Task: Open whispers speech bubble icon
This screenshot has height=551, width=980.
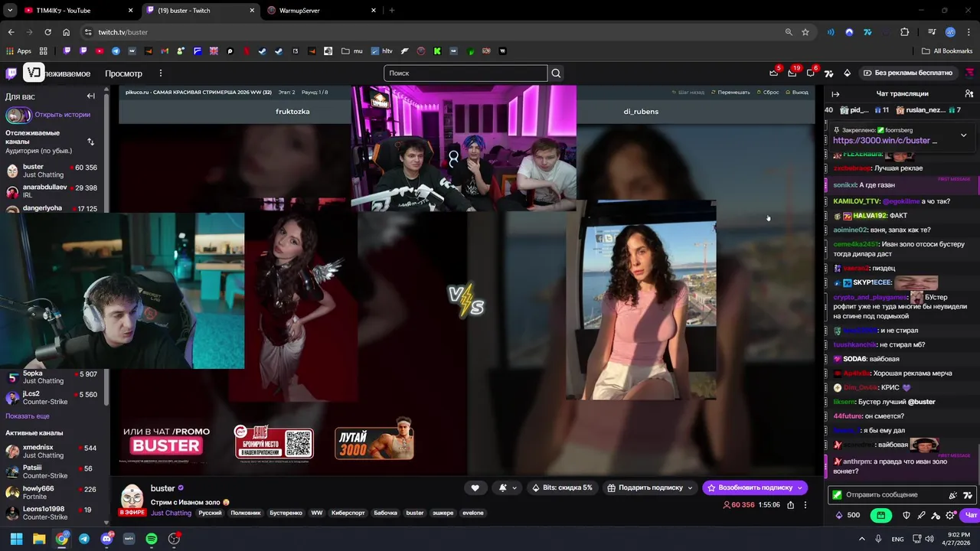Action: click(811, 73)
